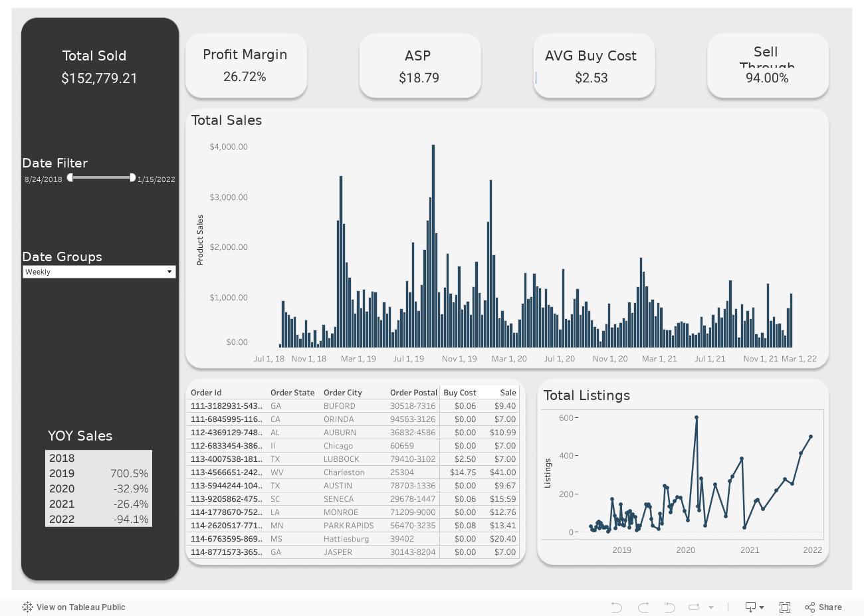The height and width of the screenshot is (616, 864).
Task: Click the 600 peak point in Total Listings
Action: click(x=697, y=417)
